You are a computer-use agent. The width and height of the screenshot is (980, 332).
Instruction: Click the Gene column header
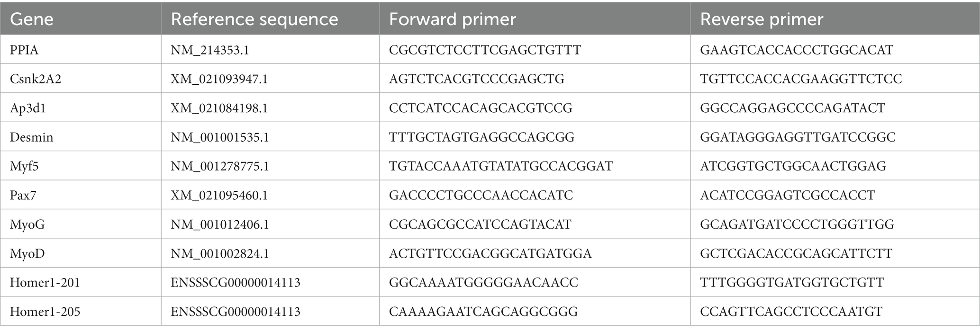coord(32,19)
